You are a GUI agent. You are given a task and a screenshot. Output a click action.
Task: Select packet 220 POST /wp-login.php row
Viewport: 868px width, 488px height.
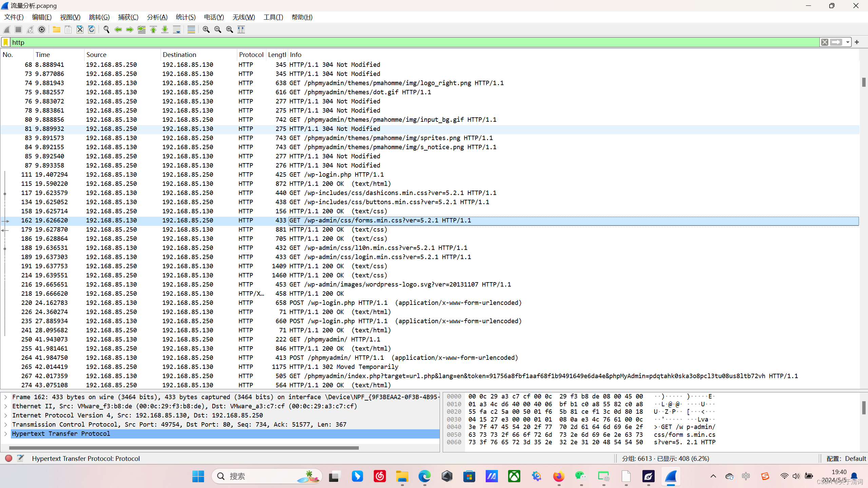point(339,302)
